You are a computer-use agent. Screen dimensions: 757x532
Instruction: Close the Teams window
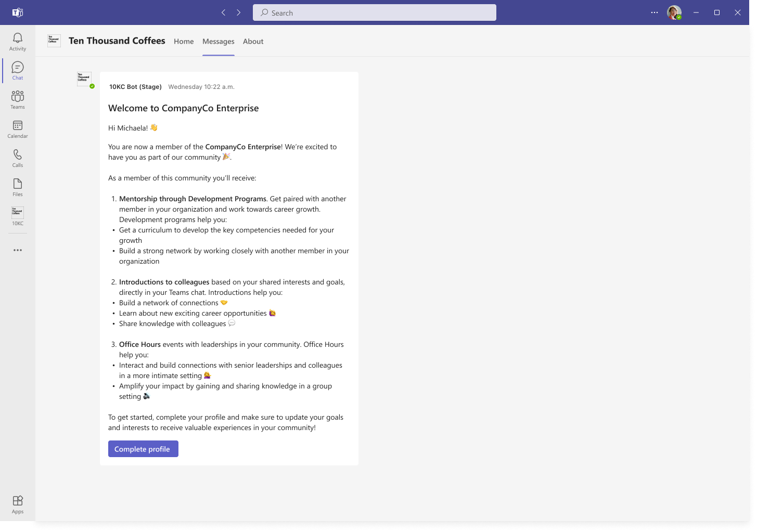pos(738,12)
